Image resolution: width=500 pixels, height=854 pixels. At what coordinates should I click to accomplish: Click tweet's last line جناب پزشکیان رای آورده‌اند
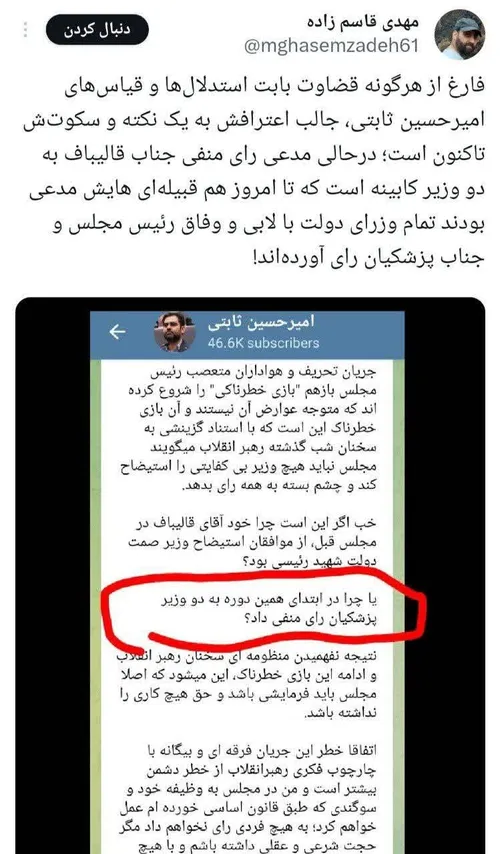click(368, 261)
